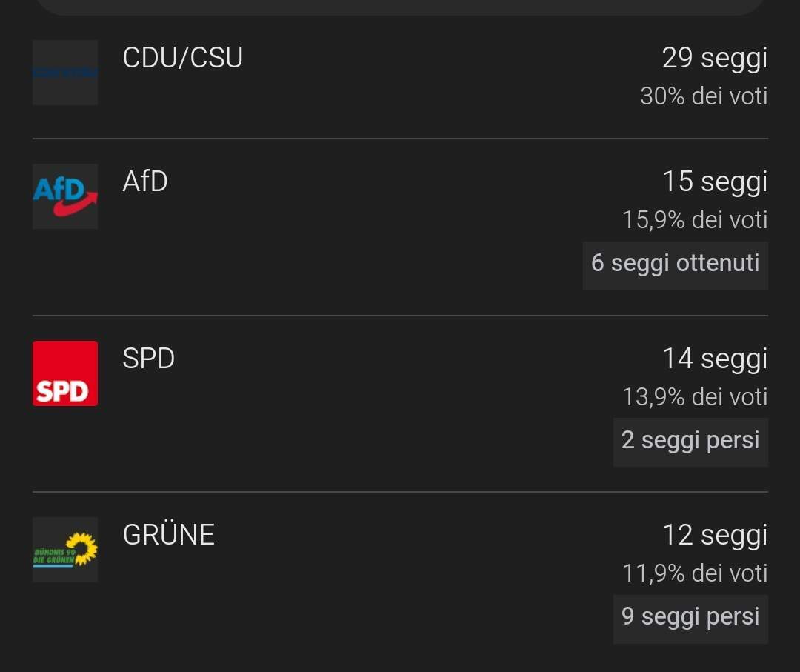The width and height of the screenshot is (800, 672).
Task: Open the GRÜNE party name
Action: [x=168, y=533]
